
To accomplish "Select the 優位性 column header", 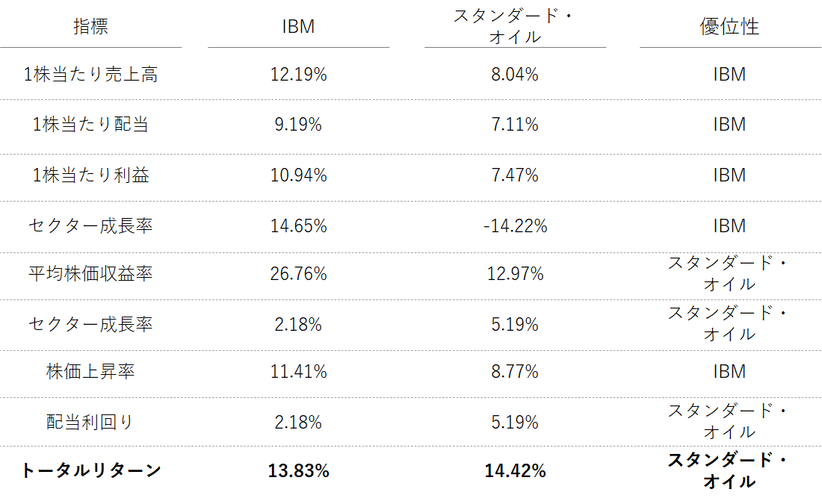I will 729,26.
